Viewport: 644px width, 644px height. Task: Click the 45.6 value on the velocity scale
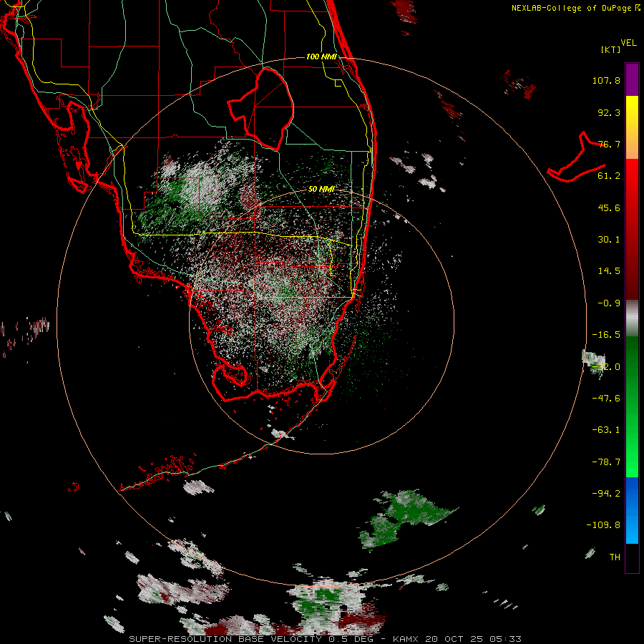[609, 208]
